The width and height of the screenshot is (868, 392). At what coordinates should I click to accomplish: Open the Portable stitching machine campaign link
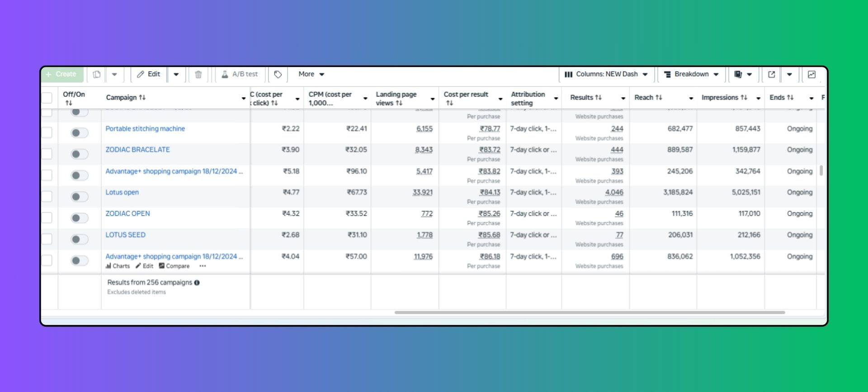(145, 129)
